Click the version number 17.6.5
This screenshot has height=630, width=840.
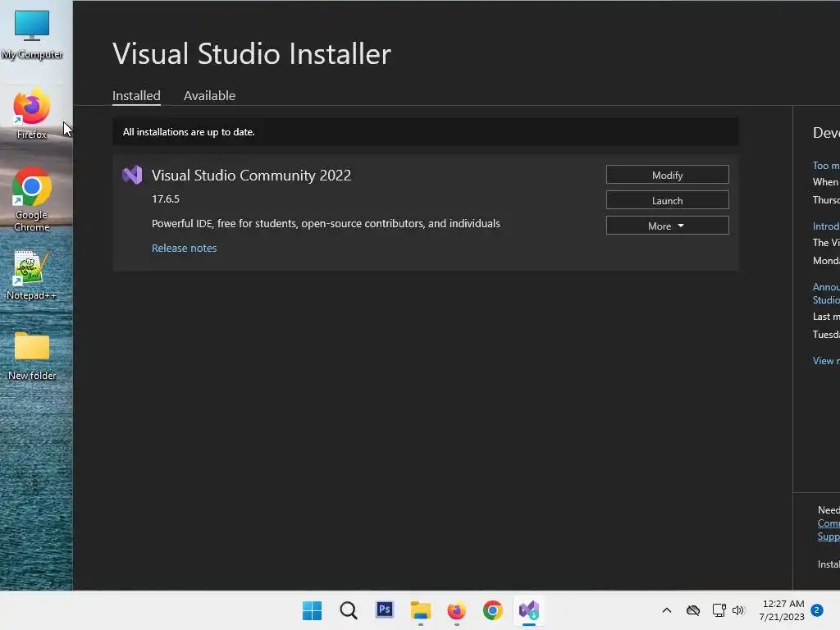pyautogui.click(x=166, y=199)
